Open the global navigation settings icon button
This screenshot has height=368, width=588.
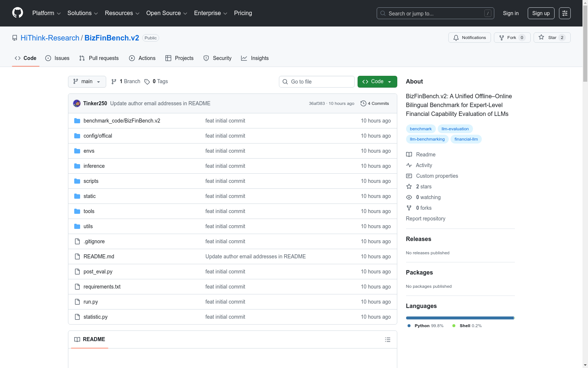click(565, 13)
